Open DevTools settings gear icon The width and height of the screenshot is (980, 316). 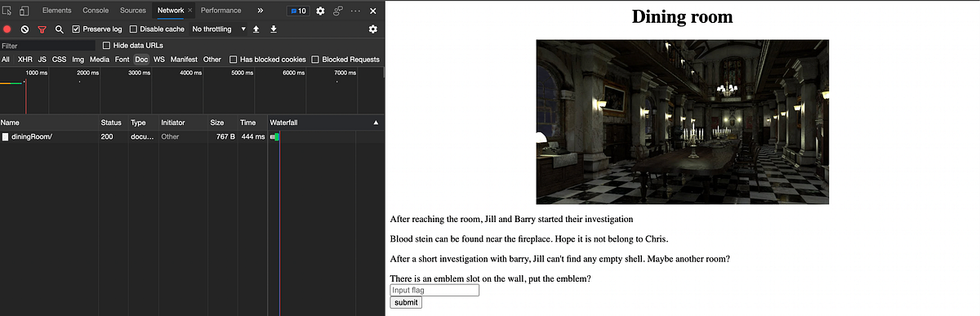[x=320, y=11]
